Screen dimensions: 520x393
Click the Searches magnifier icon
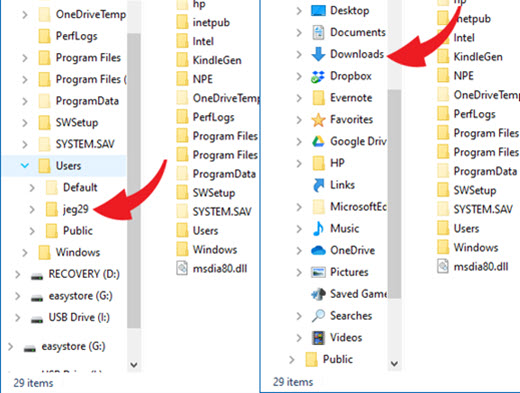pyautogui.click(x=318, y=316)
